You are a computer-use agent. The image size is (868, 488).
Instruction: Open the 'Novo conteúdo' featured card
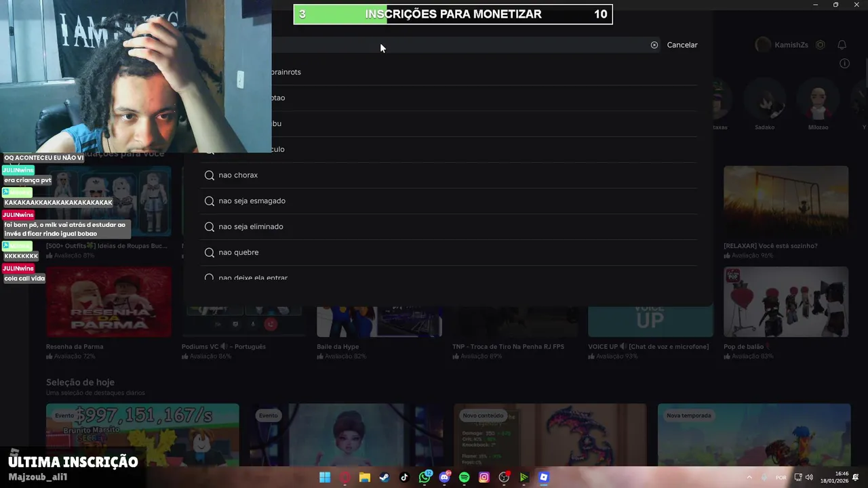550,435
